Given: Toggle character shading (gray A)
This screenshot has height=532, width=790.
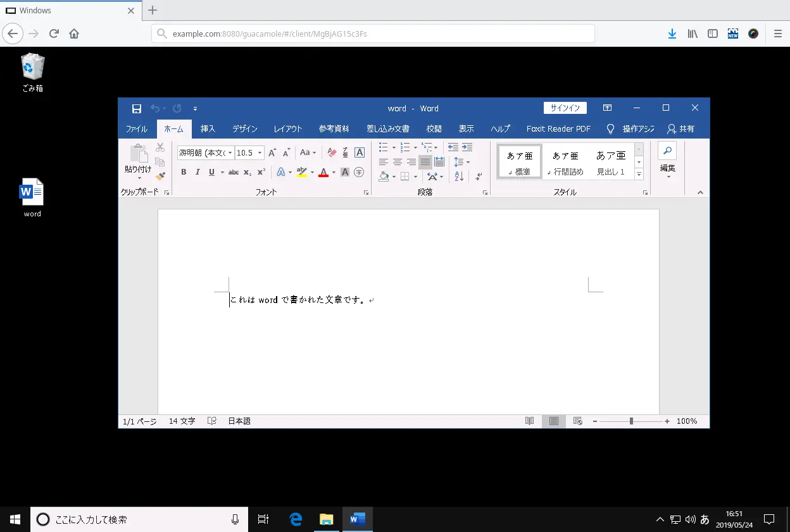Looking at the screenshot, I should [345, 172].
